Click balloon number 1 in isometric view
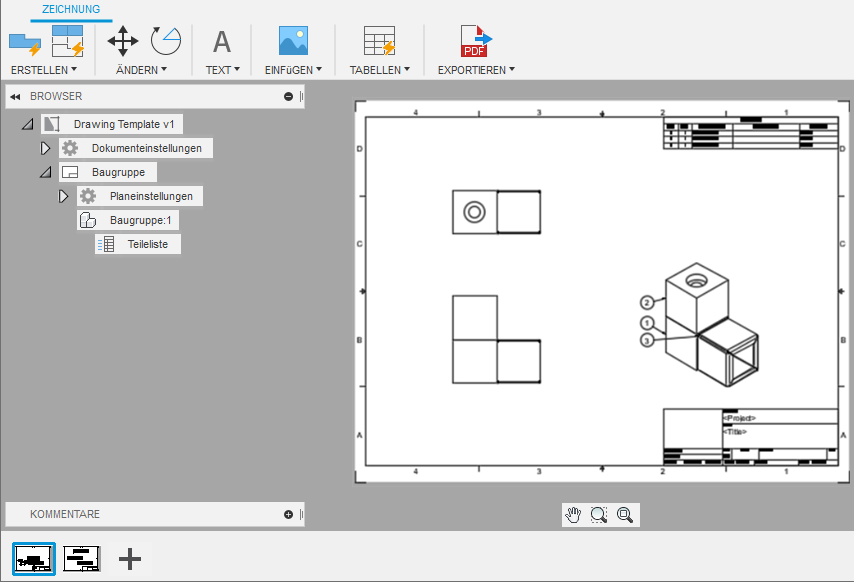The image size is (854, 582). pyautogui.click(x=646, y=323)
